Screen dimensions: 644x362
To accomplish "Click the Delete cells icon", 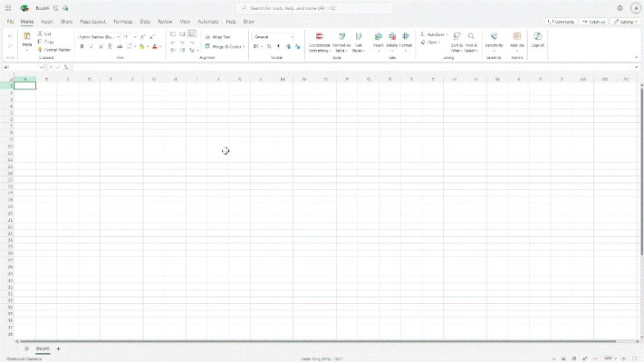I will (392, 36).
